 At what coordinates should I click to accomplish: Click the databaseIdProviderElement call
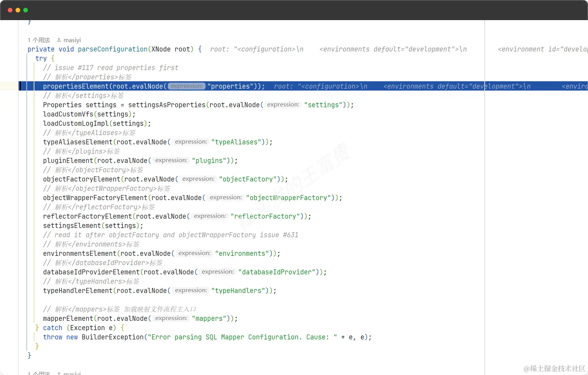point(91,272)
